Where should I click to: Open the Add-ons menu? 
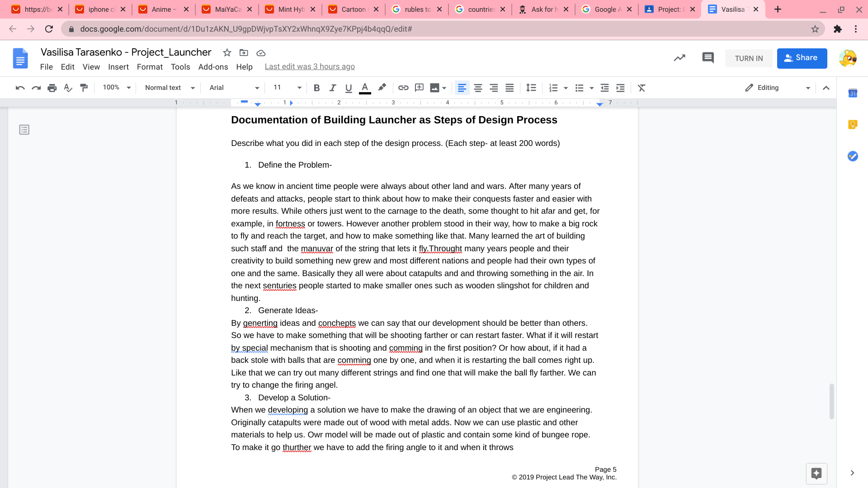point(213,67)
